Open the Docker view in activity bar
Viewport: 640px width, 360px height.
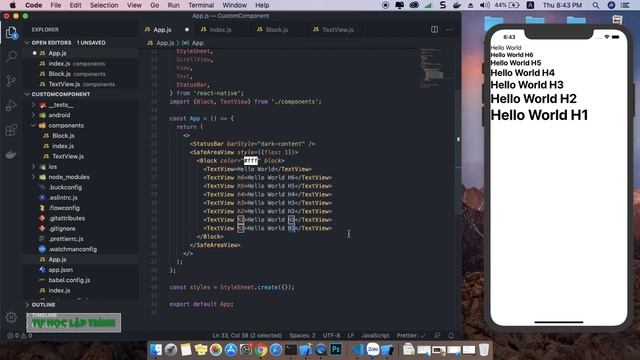pyautogui.click(x=11, y=155)
